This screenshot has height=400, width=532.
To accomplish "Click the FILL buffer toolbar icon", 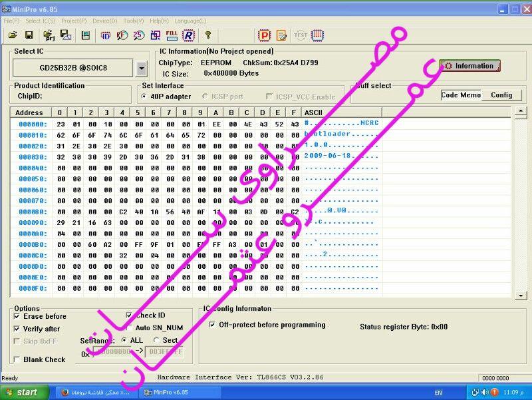I will [x=172, y=35].
